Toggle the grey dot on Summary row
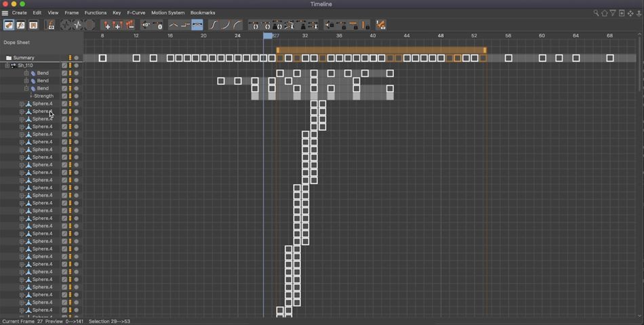The height and width of the screenshot is (325, 644). [77, 58]
